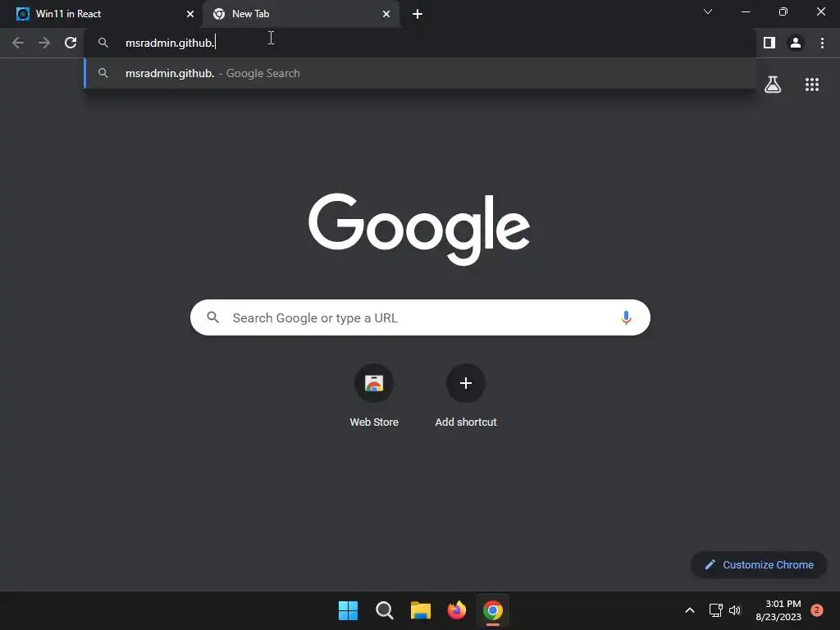840x630 pixels.
Task: Select the New Tab tab
Action: (x=301, y=14)
